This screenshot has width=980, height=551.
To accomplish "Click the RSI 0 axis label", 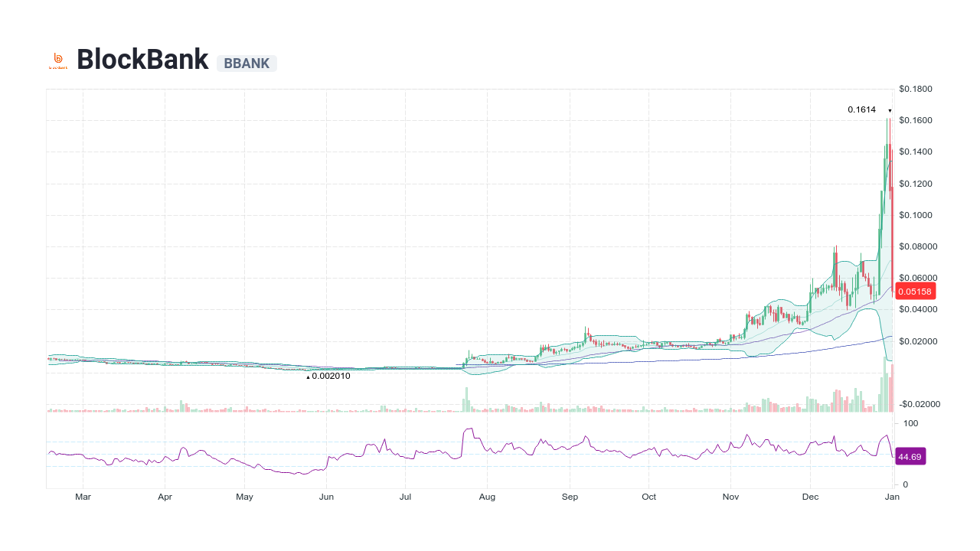I will click(906, 484).
